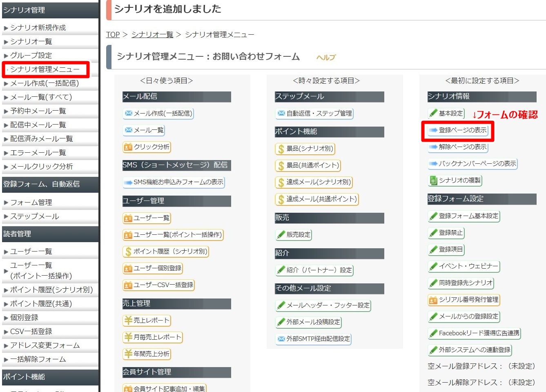Click 達成メール(シナリオ別) button
546x392 pixels.
[314, 182]
